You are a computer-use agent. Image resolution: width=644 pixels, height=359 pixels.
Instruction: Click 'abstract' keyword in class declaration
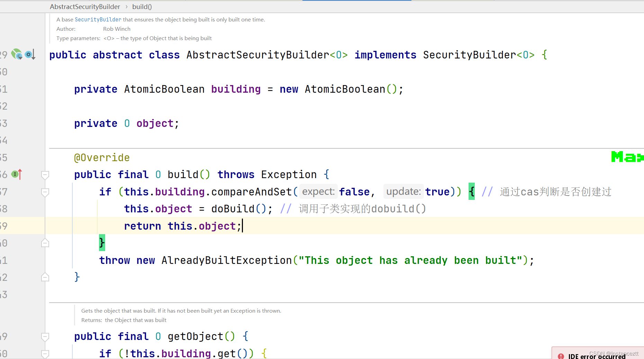(x=118, y=55)
